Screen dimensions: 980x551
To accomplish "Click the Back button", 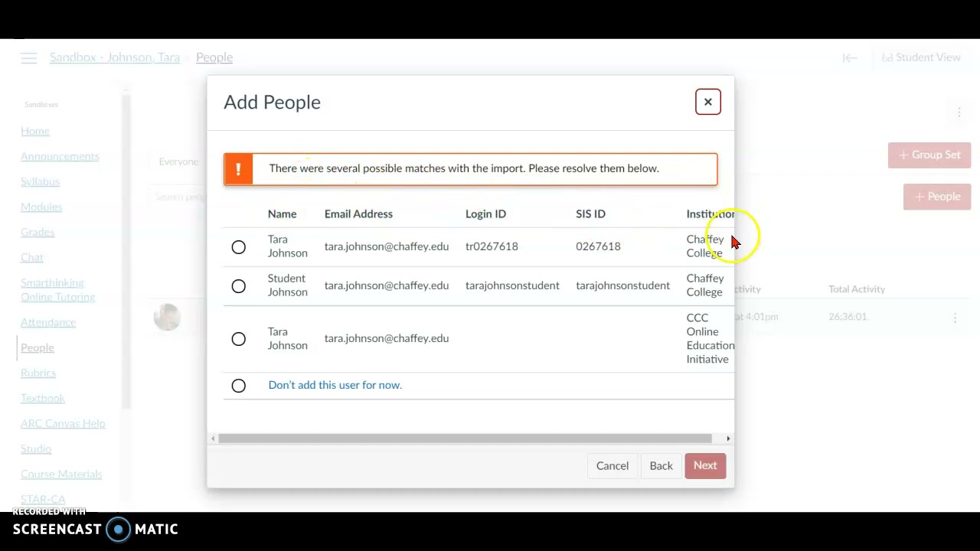I will coord(661,465).
